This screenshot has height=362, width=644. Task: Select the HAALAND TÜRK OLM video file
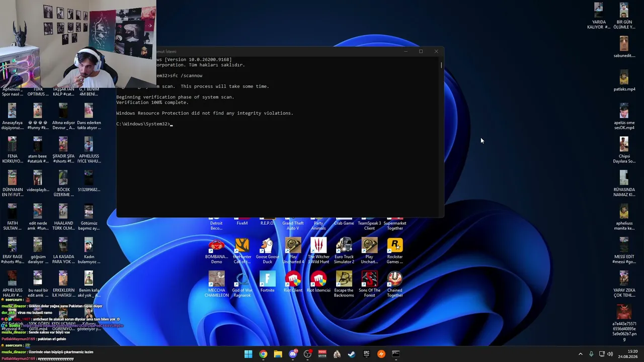(x=63, y=218)
